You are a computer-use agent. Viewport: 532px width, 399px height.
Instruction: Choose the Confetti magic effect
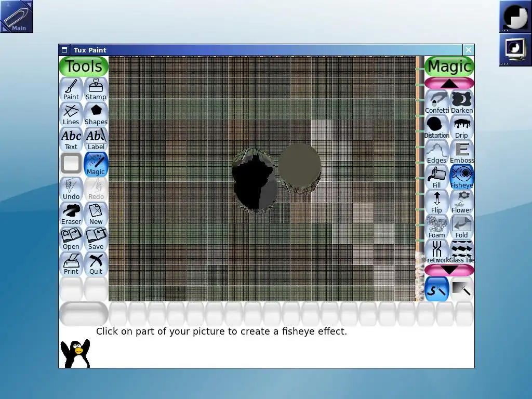point(436,102)
